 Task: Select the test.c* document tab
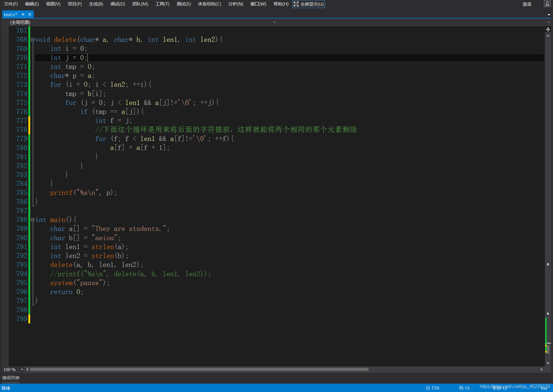(x=11, y=14)
